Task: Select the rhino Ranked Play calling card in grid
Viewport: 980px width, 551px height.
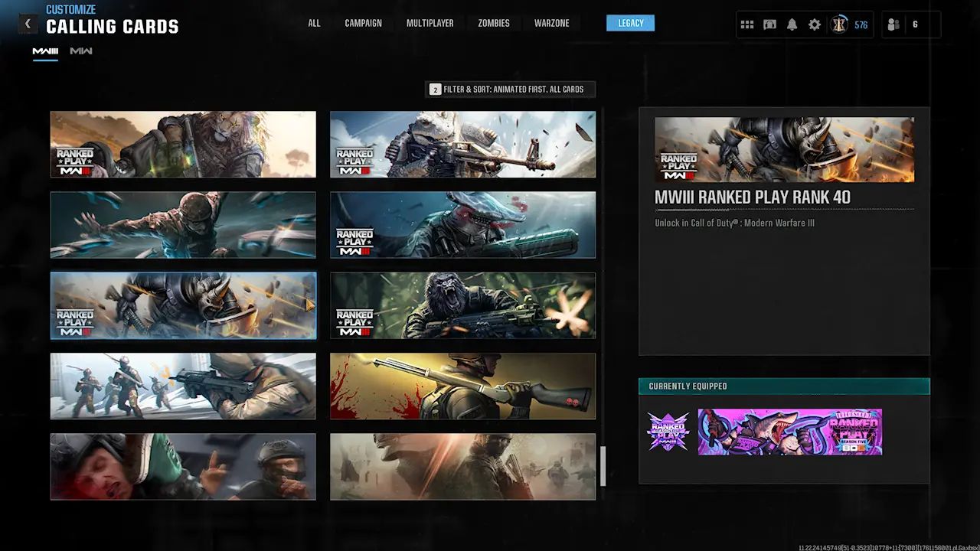Action: coord(183,305)
